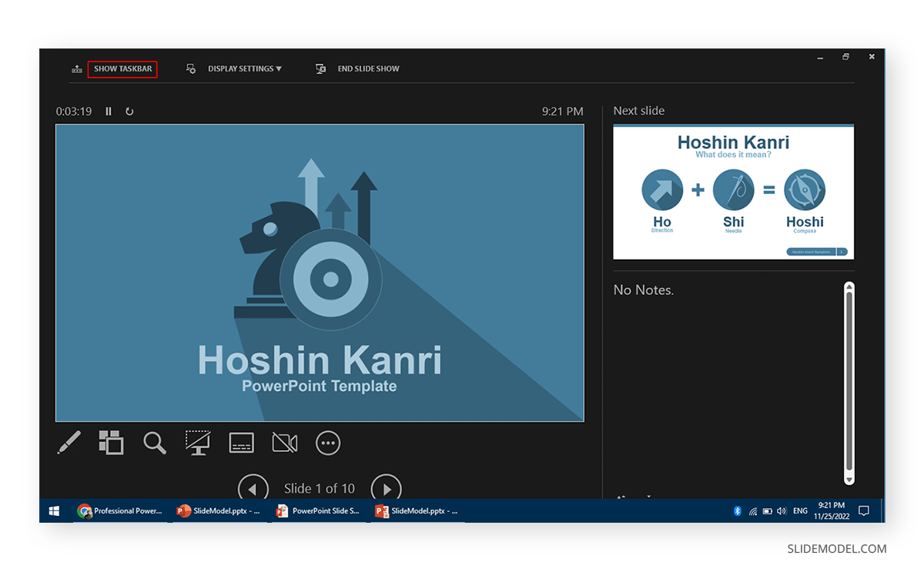924x572 pixels.
Task: Click the Show Taskbar button
Action: pos(122,69)
